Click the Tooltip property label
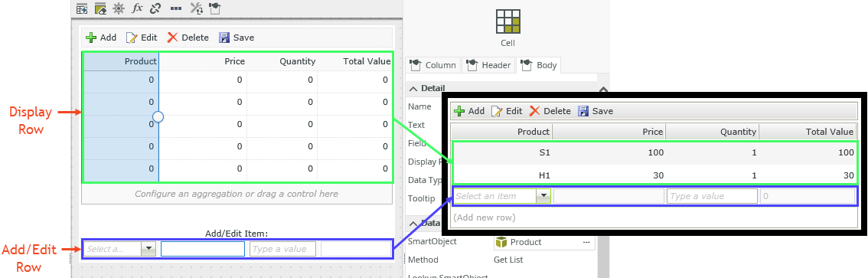The height and width of the screenshot is (278, 868). tap(421, 198)
